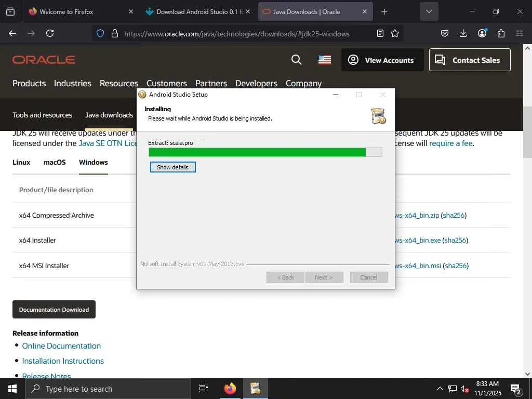
Task: Close the Welcome to Firefox tab
Action: (131, 11)
